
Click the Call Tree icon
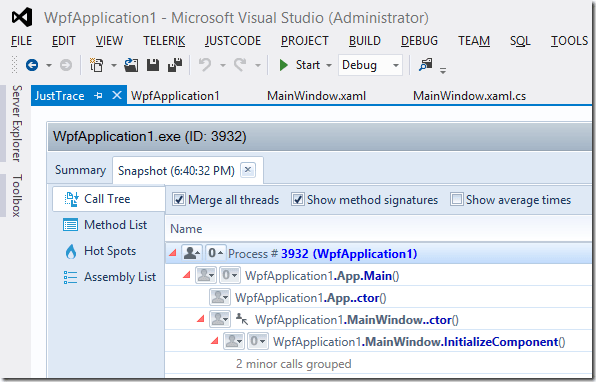pos(71,199)
